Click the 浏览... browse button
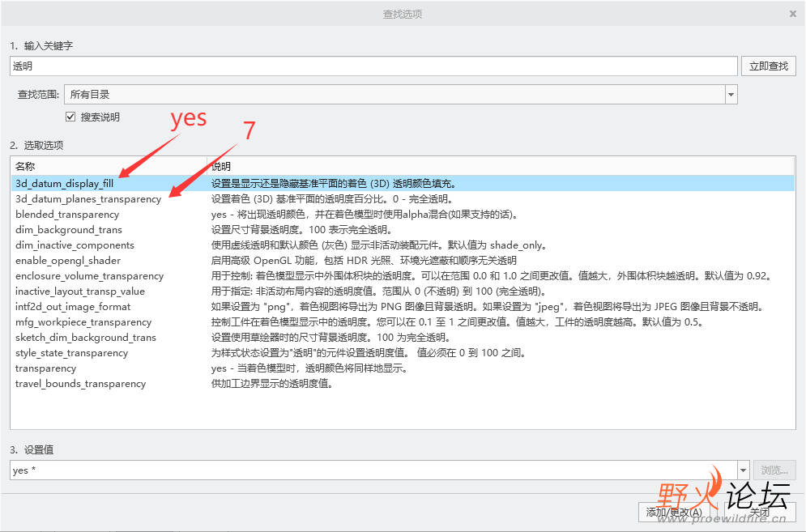This screenshot has height=532, width=806. [x=774, y=470]
